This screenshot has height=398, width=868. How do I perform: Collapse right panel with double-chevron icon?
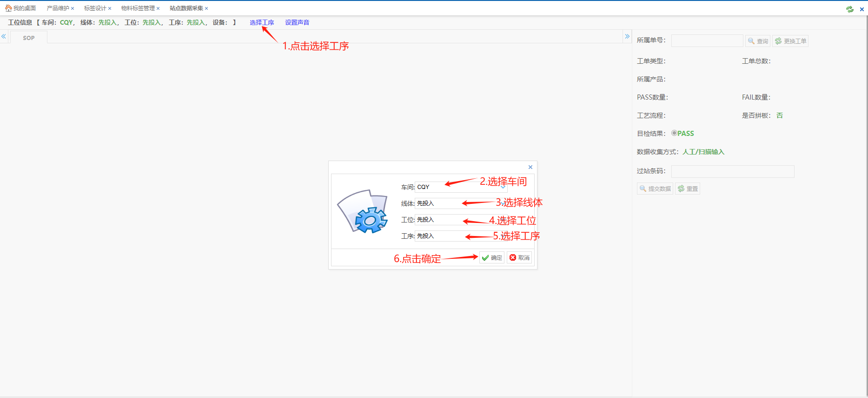tap(627, 36)
